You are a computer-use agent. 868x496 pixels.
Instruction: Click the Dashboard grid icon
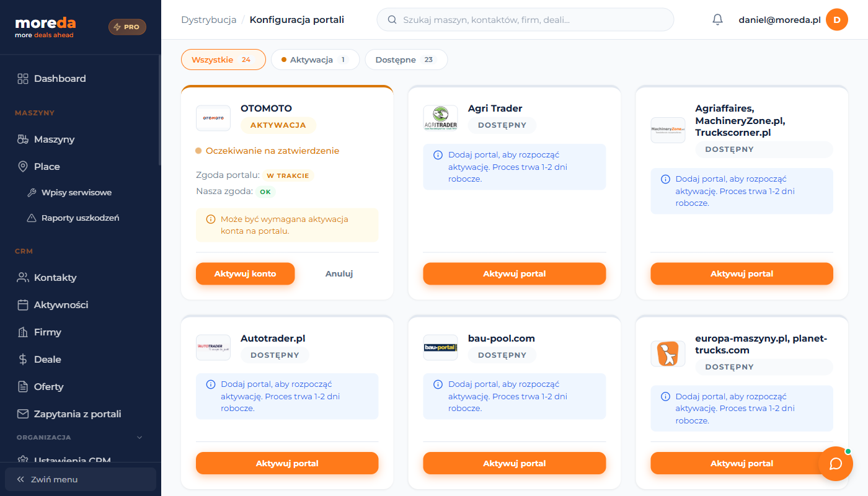pyautogui.click(x=23, y=79)
